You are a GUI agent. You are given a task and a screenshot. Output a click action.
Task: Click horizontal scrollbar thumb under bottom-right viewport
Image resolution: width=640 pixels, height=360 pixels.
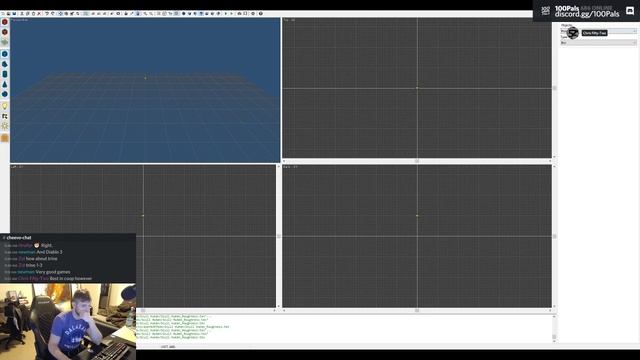[417, 310]
